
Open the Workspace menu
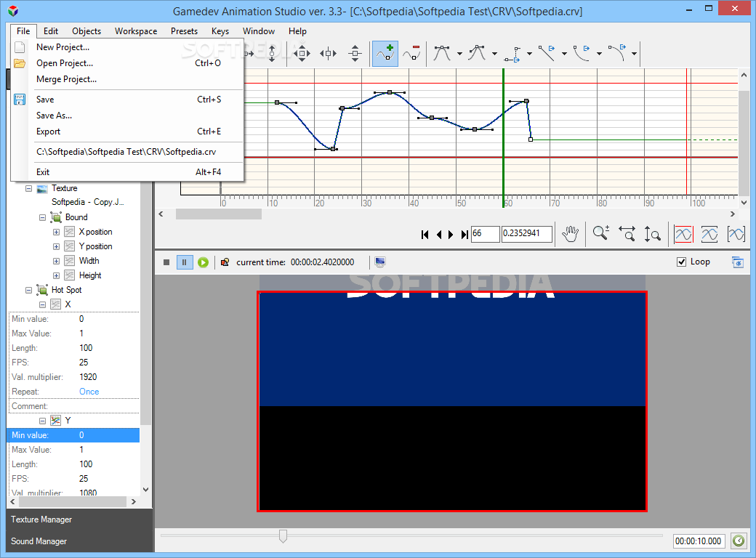[136, 31]
